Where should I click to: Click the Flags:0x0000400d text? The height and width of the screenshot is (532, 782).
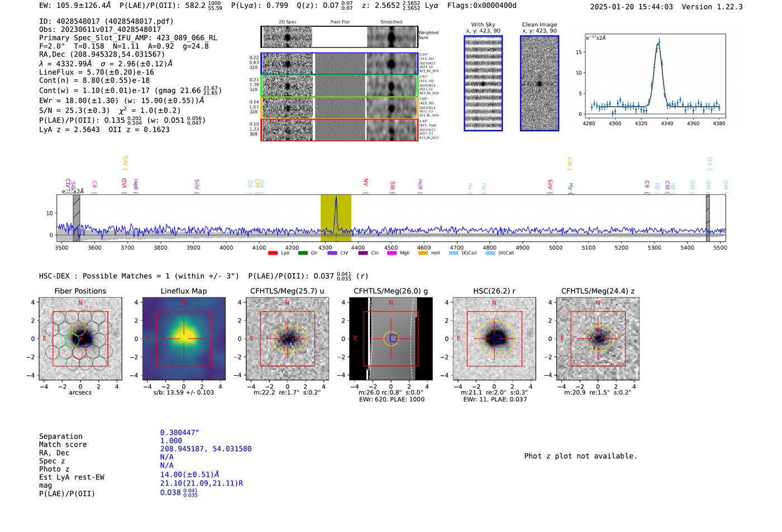(481, 6)
